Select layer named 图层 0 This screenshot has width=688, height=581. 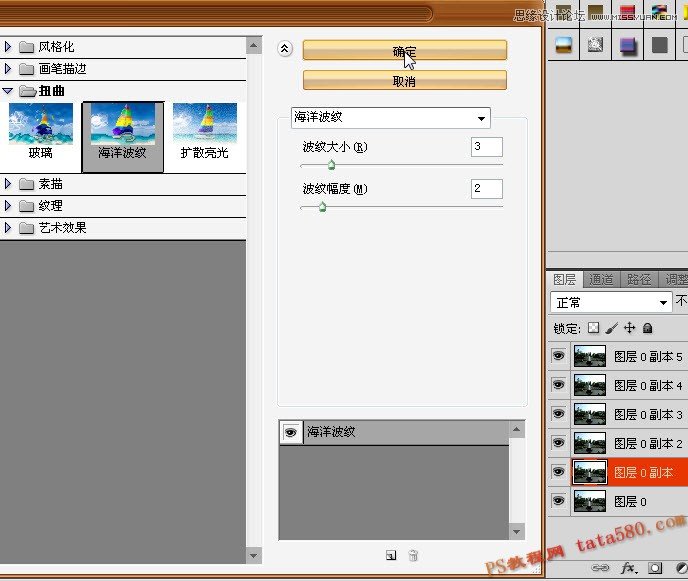(x=630, y=501)
